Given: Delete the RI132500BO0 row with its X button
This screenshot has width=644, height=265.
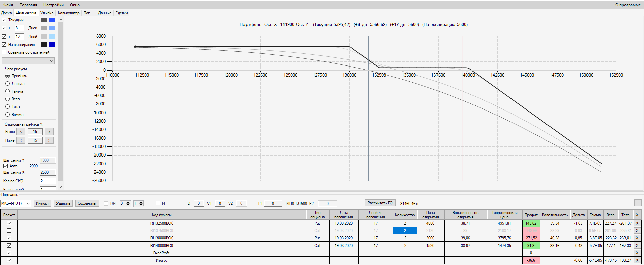Looking at the screenshot, I should (637, 223).
